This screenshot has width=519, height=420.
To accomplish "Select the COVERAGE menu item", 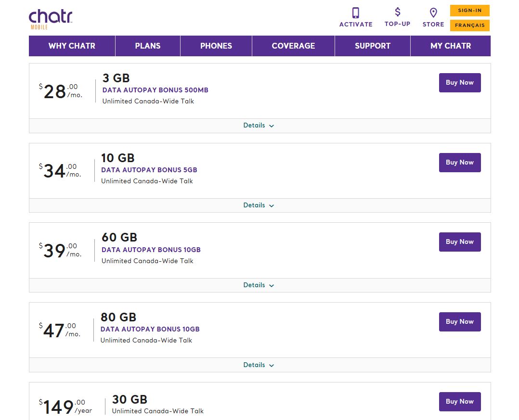I will (x=293, y=46).
